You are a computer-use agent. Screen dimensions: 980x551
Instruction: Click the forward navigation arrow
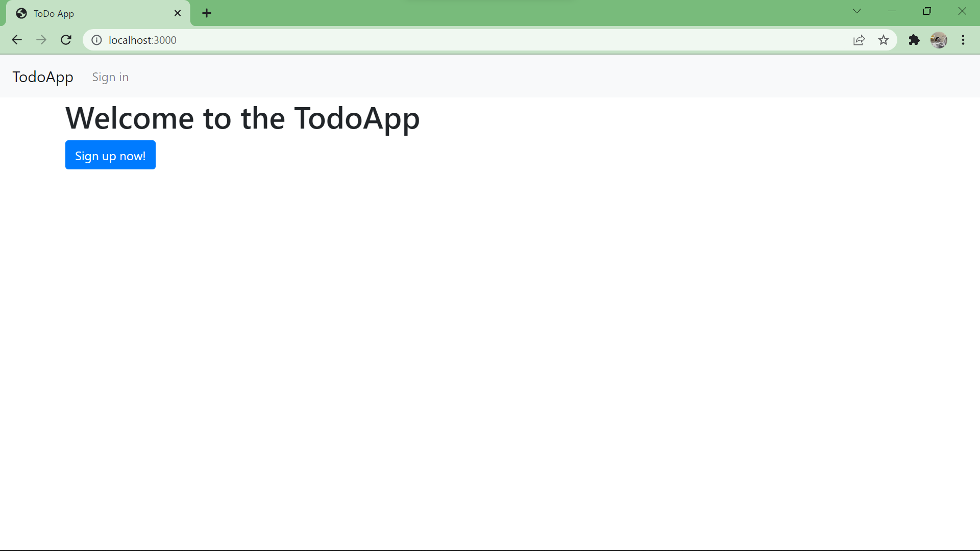tap(41, 40)
